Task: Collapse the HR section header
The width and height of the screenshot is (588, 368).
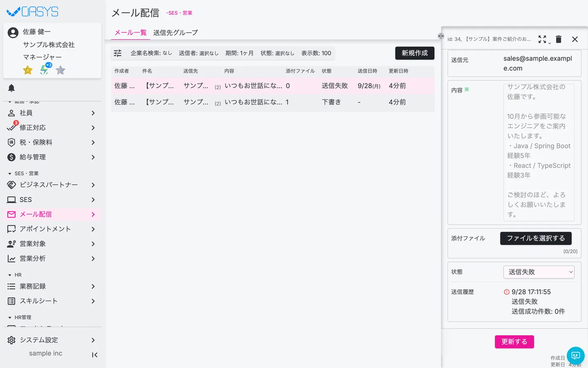Action: click(15, 275)
